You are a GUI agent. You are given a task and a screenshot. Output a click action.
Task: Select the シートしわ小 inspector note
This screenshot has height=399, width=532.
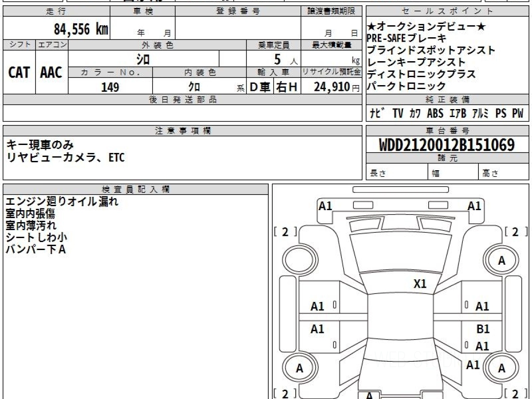[36, 237]
